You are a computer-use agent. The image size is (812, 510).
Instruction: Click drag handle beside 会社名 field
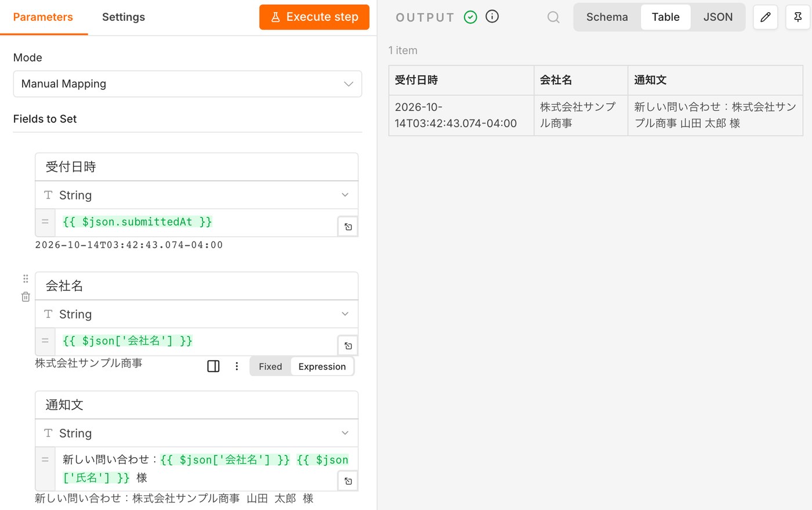(x=26, y=278)
